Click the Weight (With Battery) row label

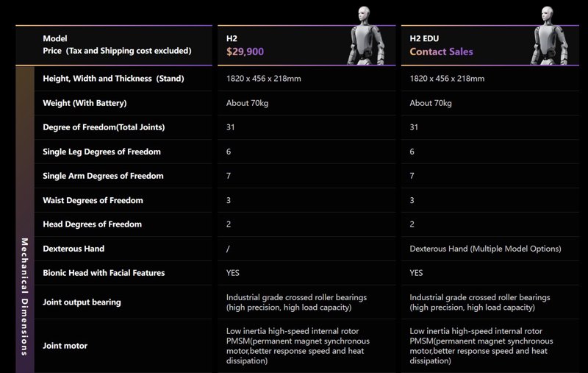pyautogui.click(x=85, y=103)
